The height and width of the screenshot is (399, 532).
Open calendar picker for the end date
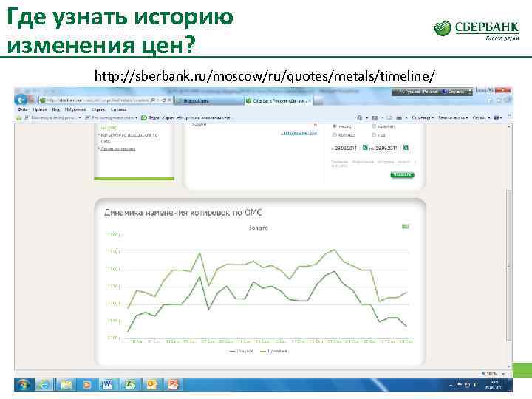point(406,148)
